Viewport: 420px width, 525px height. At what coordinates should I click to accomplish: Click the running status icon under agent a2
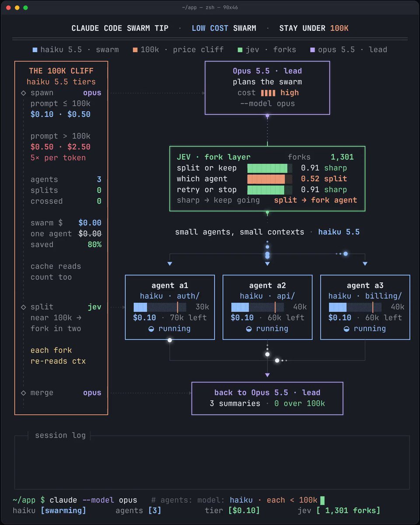[249, 329]
